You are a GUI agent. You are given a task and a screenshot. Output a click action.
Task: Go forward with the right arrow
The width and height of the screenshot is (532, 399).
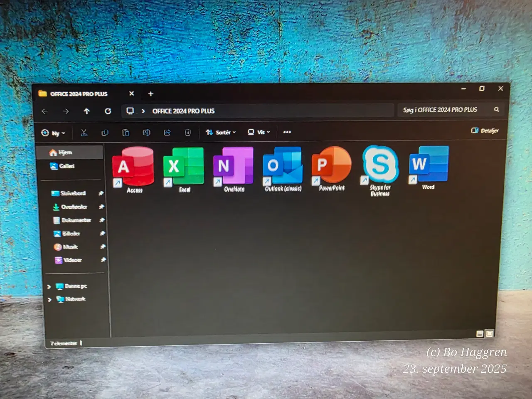(x=66, y=111)
